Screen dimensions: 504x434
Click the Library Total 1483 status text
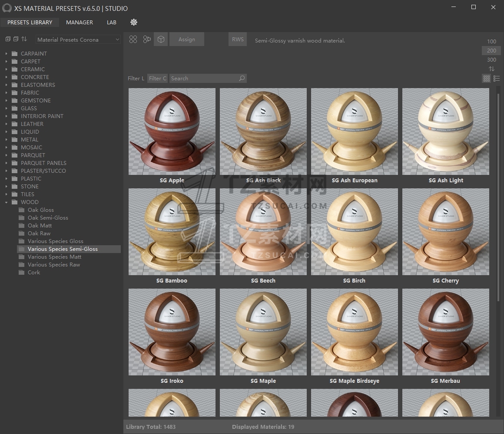(151, 427)
